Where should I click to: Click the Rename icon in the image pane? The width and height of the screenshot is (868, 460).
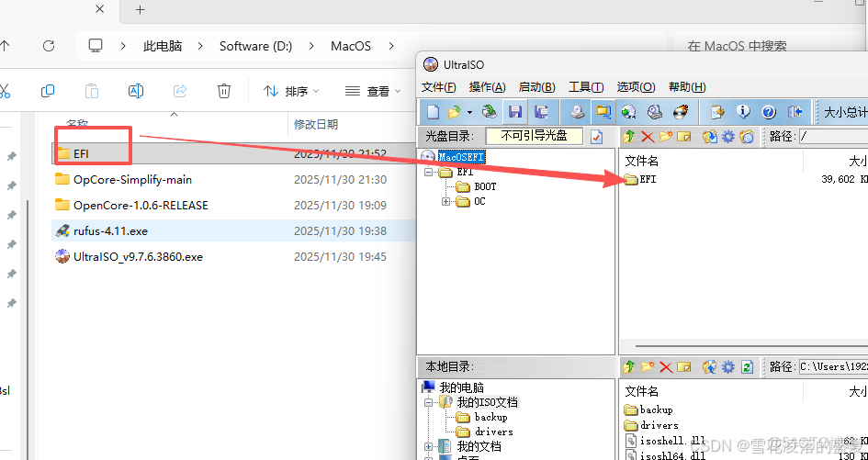[x=684, y=136]
